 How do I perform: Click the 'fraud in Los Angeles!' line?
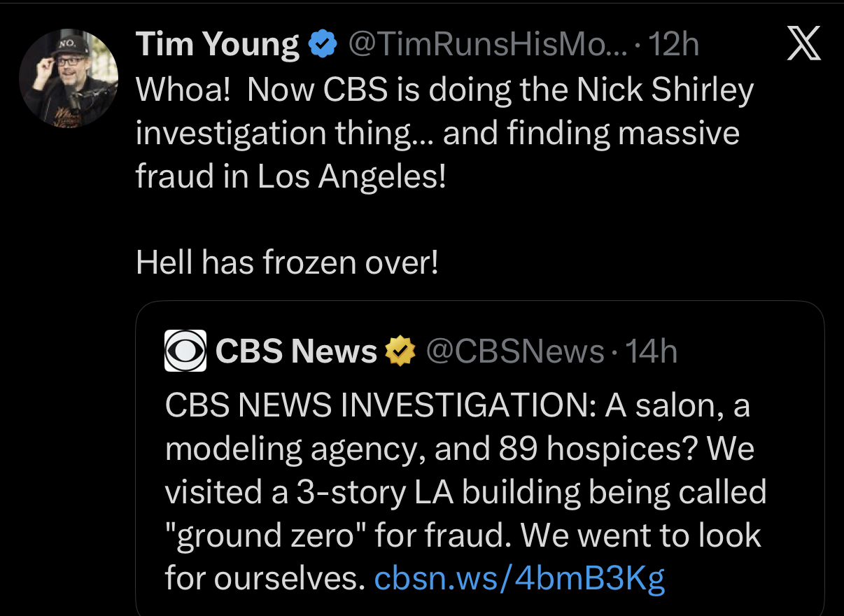290,176
